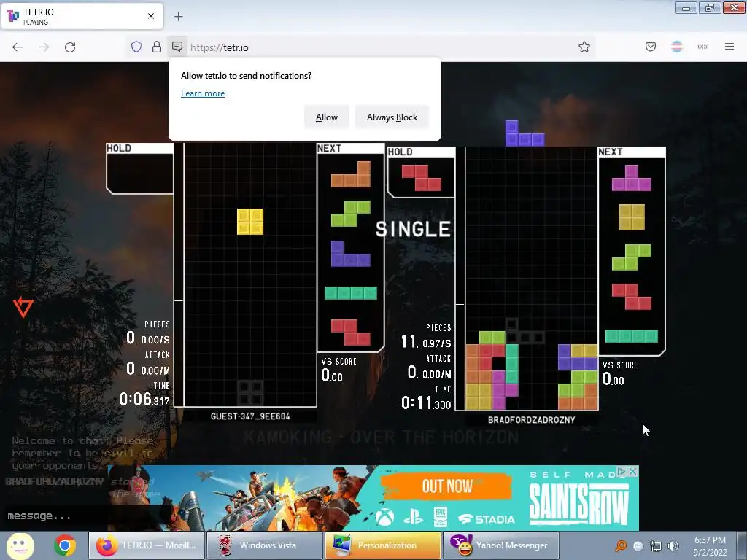This screenshot has height=560, width=747.
Task: Close the Saints Row ad
Action: 632,472
